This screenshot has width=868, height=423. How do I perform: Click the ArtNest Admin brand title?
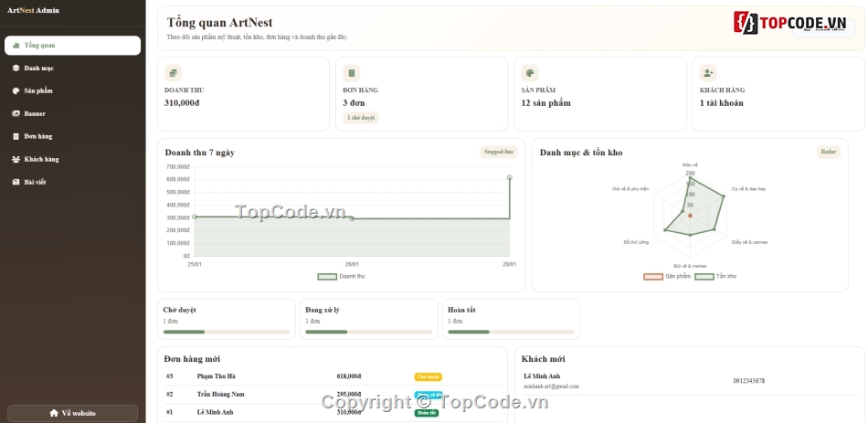(33, 11)
